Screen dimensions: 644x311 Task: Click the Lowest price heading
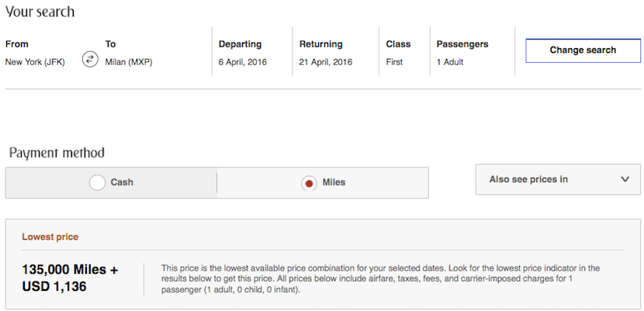pyautogui.click(x=50, y=237)
